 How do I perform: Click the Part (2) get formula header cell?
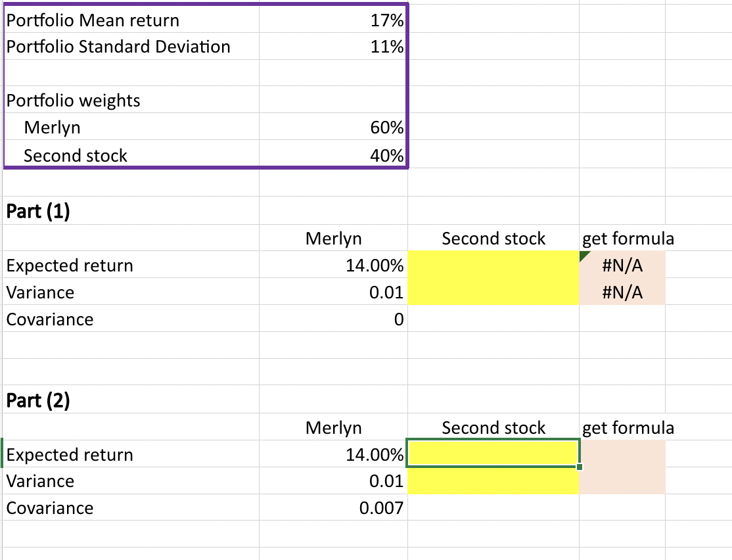pos(622,428)
